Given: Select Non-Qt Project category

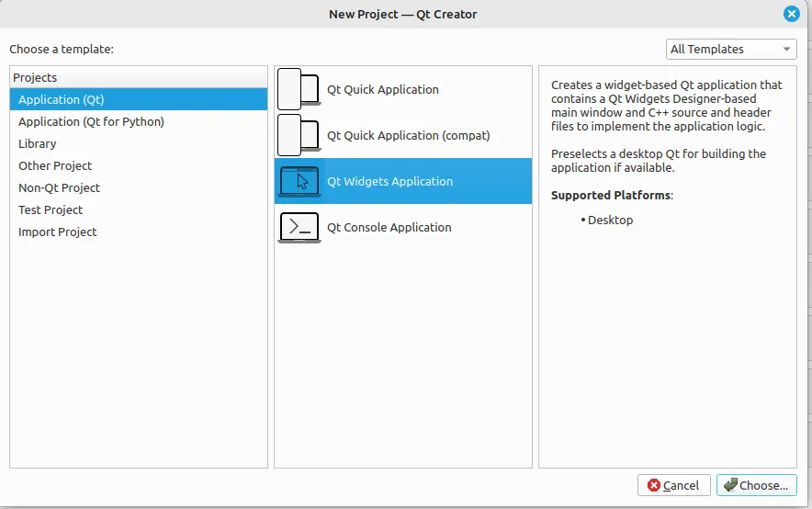Looking at the screenshot, I should pyautogui.click(x=139, y=188).
